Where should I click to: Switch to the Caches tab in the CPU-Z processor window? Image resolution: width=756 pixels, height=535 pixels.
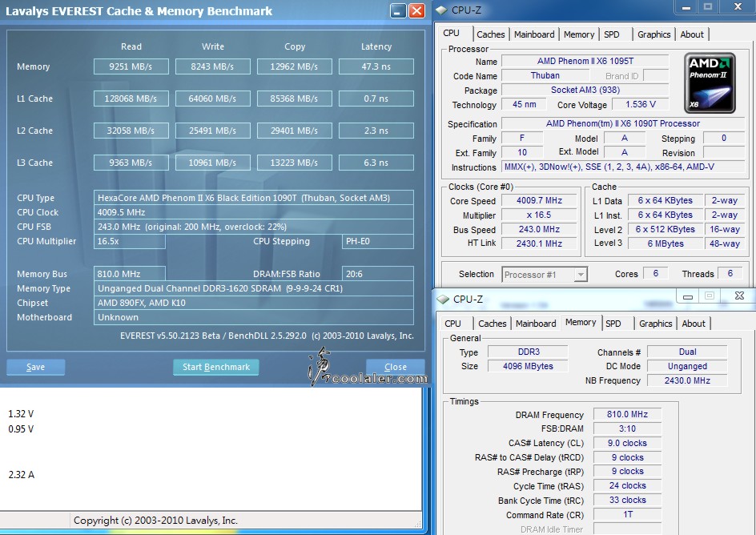click(490, 34)
